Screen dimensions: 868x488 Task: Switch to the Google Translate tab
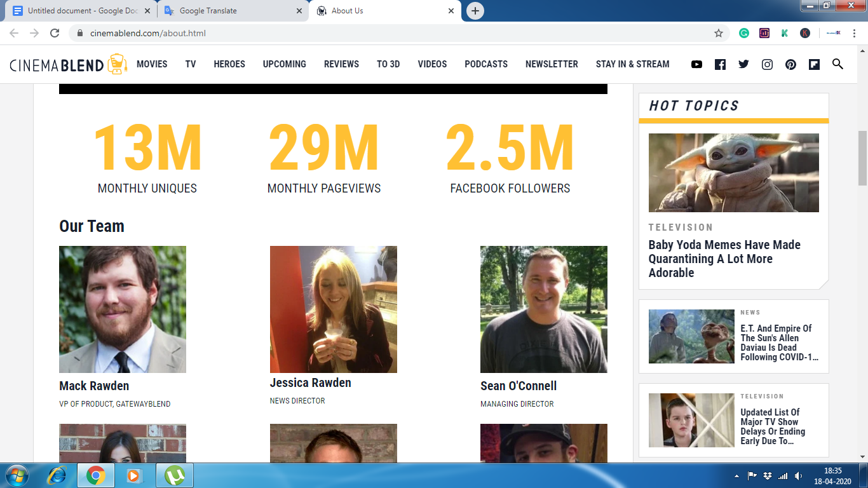233,11
